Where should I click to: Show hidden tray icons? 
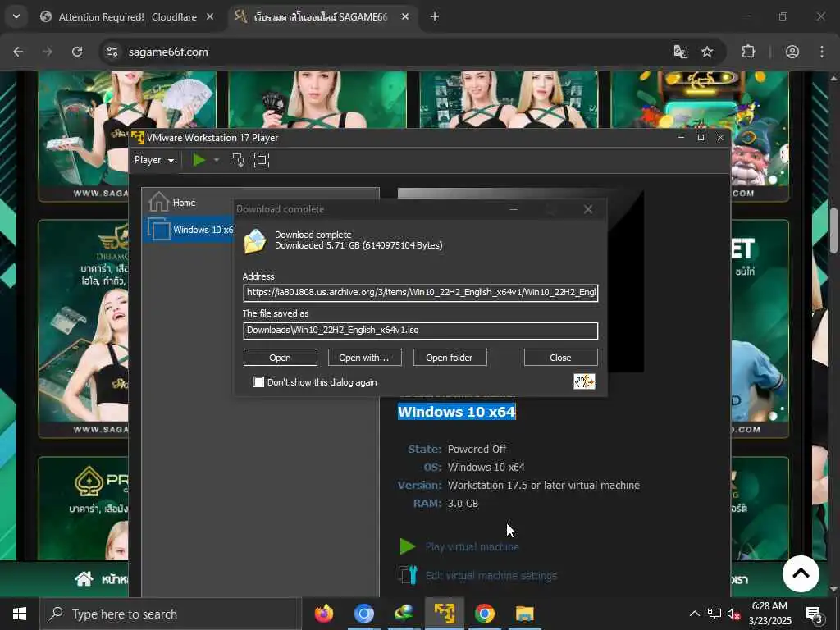pos(694,614)
